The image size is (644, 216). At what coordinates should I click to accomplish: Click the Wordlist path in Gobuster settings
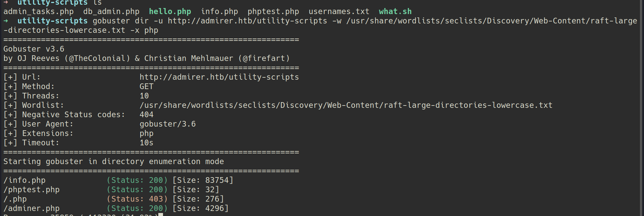(x=346, y=105)
